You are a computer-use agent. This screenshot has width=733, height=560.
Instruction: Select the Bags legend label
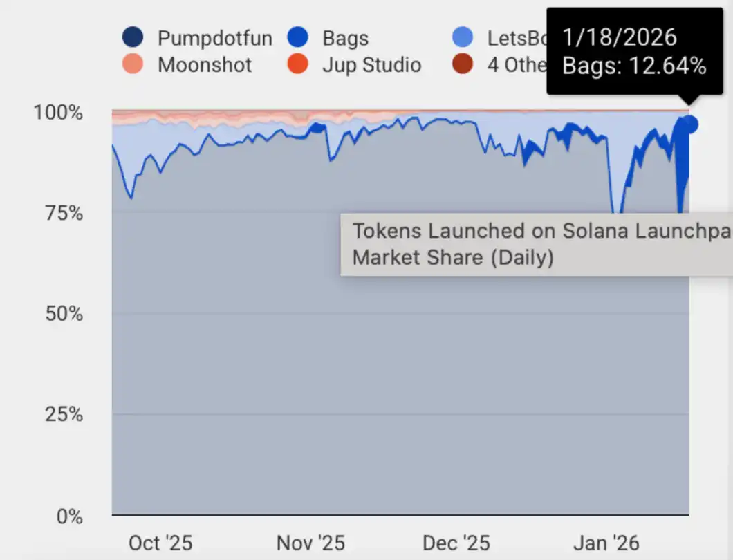click(x=345, y=37)
